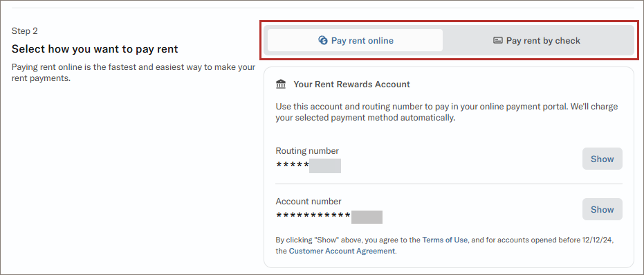Image resolution: width=644 pixels, height=275 pixels.
Task: Click the check icon beside Pay rent by check
Action: pyautogui.click(x=498, y=41)
